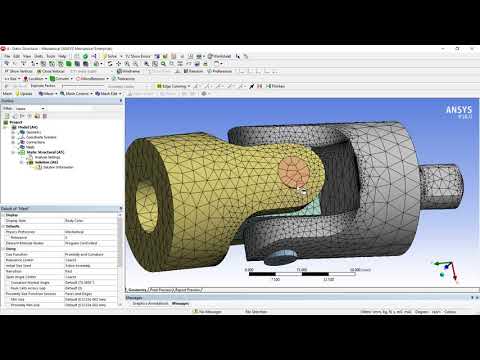Select Project in outline tree
480x360 pixels.
point(15,122)
